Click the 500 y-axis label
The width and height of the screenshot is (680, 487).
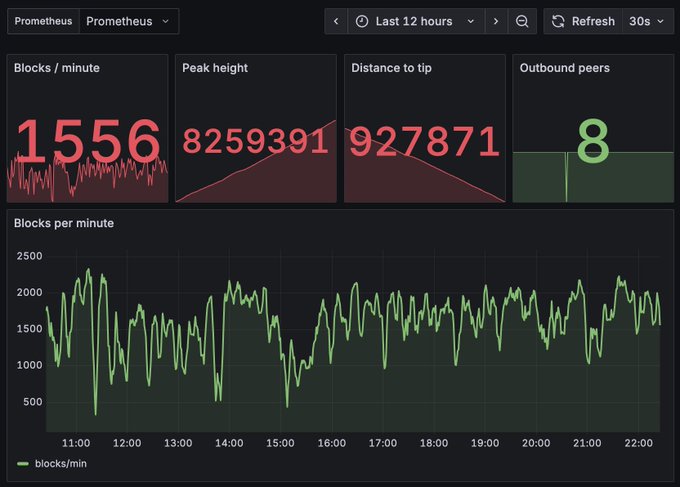33,402
